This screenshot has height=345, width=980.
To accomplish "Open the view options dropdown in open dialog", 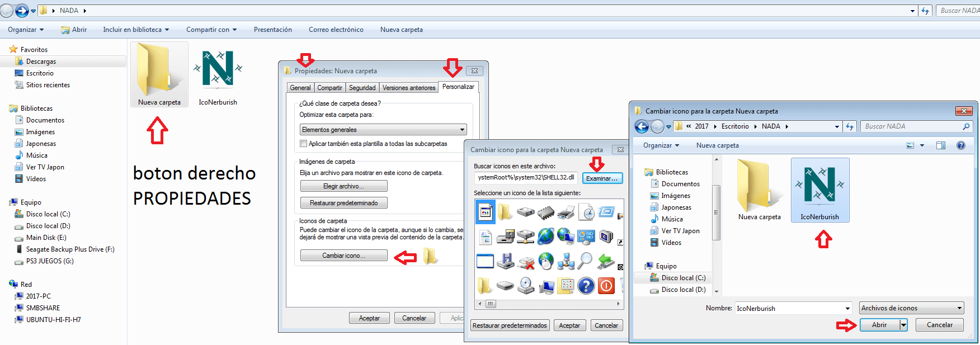I will (922, 145).
